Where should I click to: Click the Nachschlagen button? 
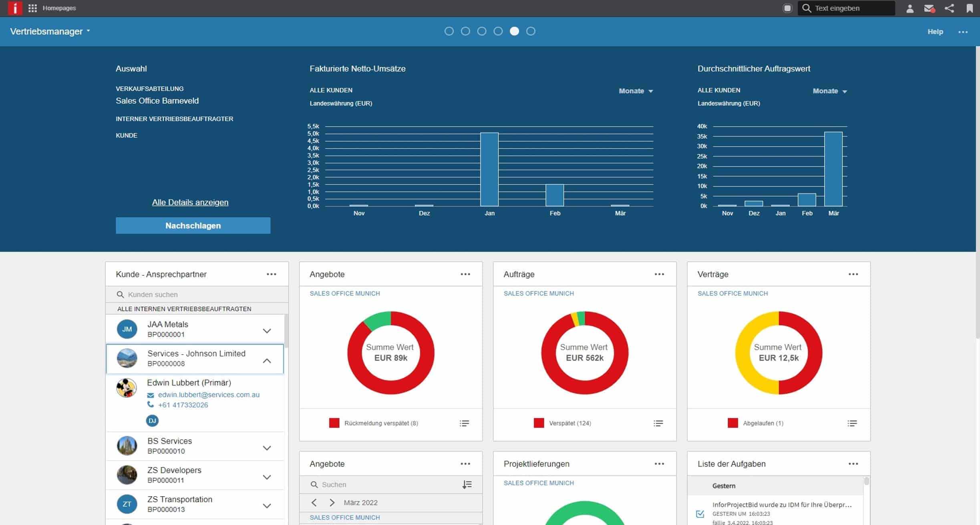(x=193, y=226)
